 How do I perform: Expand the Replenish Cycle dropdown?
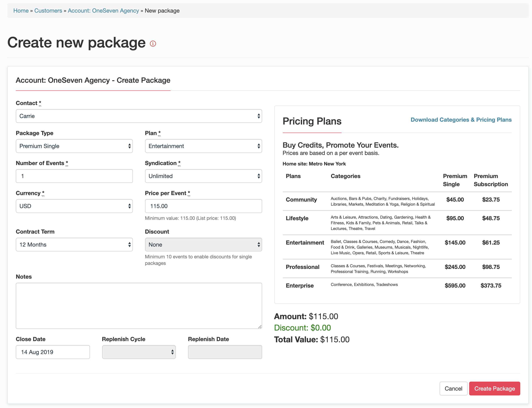tap(139, 352)
